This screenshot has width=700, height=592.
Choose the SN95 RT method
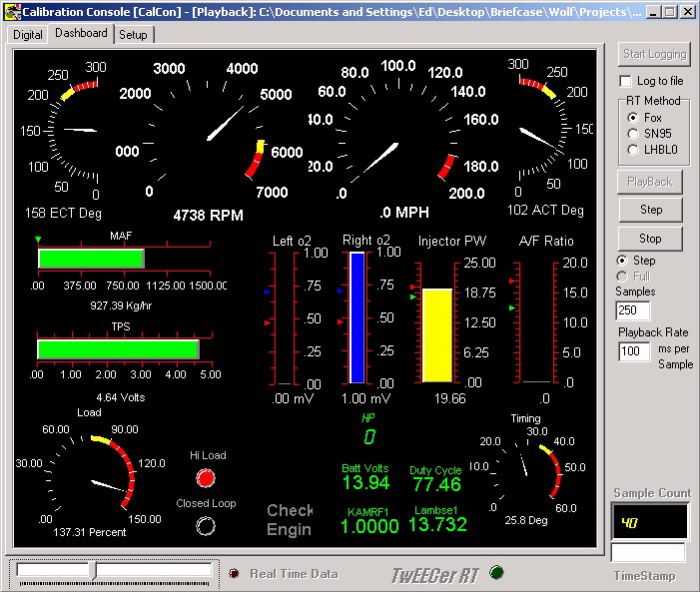coord(632,134)
